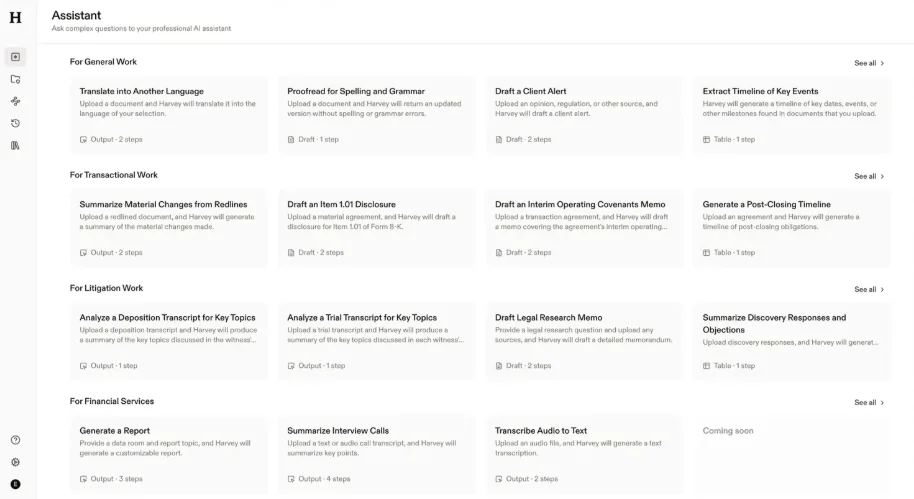Open the Help question mark icon
914x499 pixels.
(16, 440)
